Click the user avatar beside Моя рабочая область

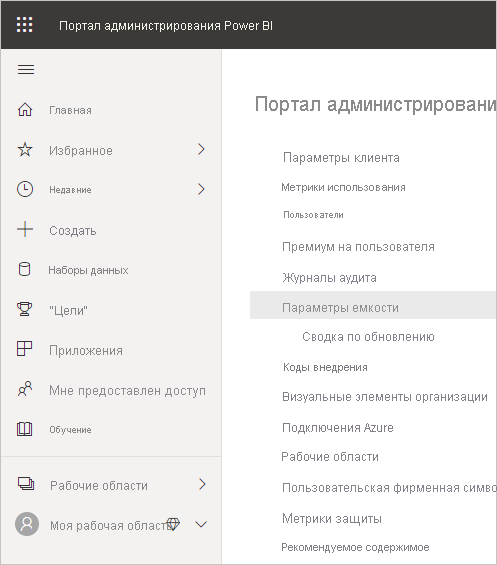(x=27, y=524)
